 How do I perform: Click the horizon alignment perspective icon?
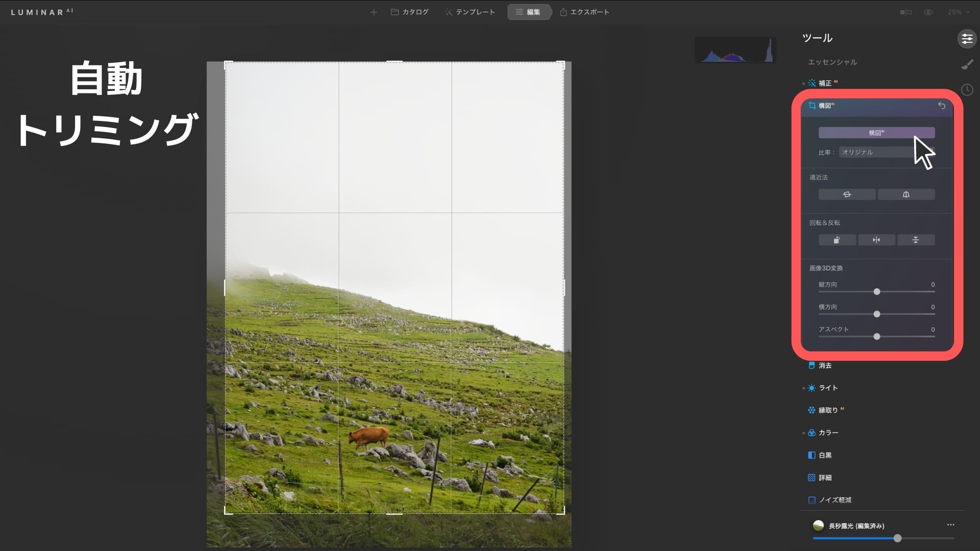pyautogui.click(x=847, y=194)
